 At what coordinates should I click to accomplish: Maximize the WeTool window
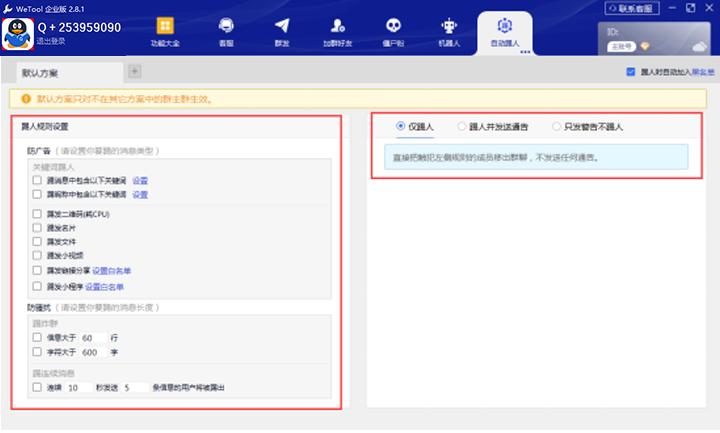pyautogui.click(x=691, y=8)
